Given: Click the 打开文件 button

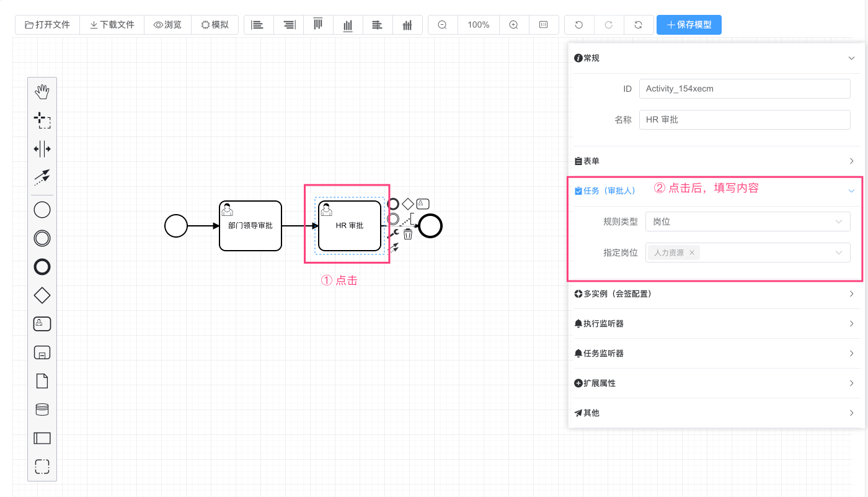Looking at the screenshot, I should coord(47,25).
